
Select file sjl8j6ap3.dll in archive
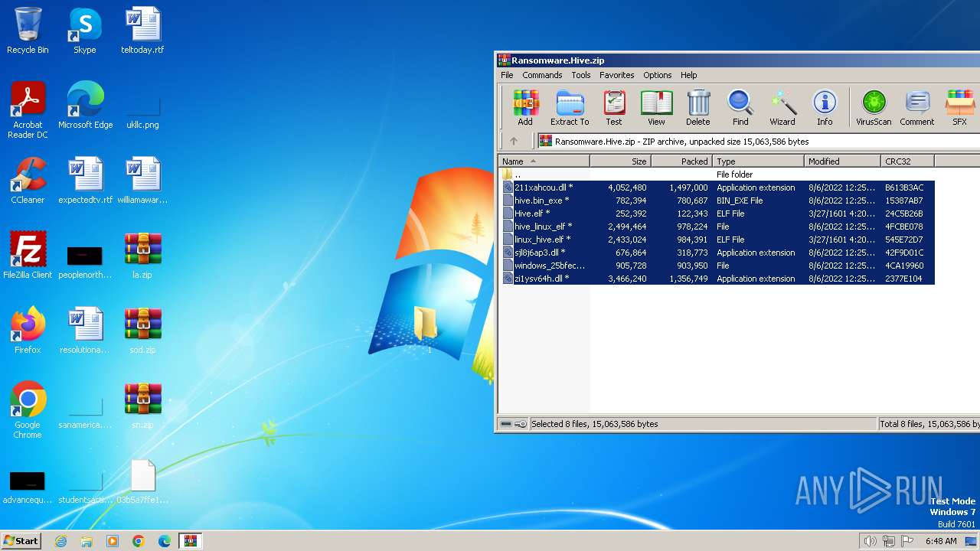coord(718,253)
